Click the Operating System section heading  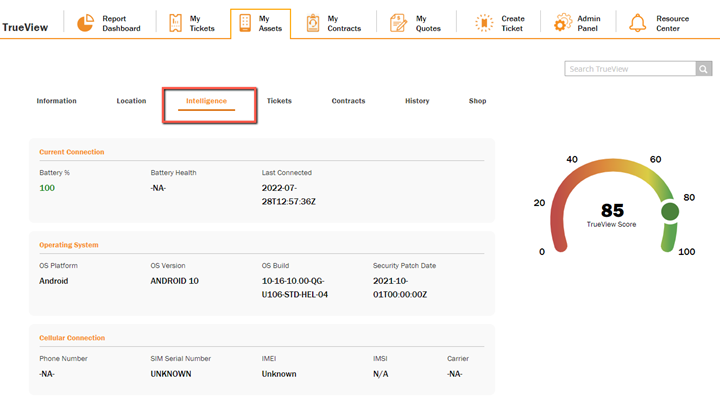pos(69,245)
